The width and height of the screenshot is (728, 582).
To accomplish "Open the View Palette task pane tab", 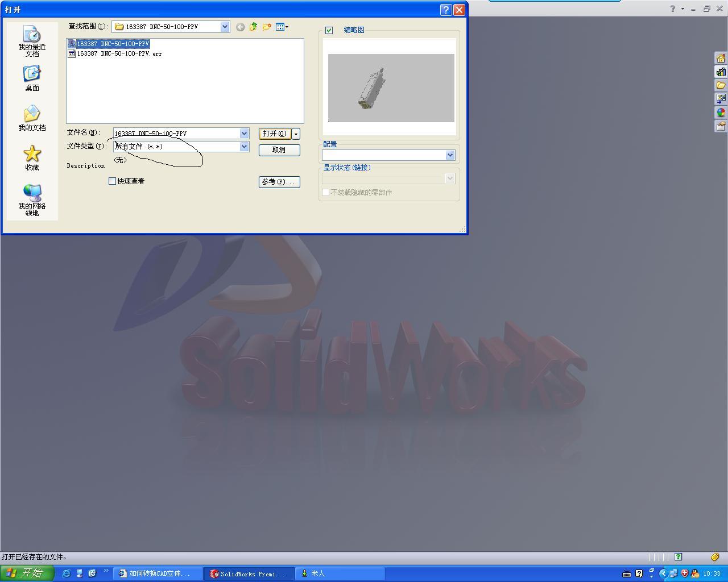I will pos(721,99).
